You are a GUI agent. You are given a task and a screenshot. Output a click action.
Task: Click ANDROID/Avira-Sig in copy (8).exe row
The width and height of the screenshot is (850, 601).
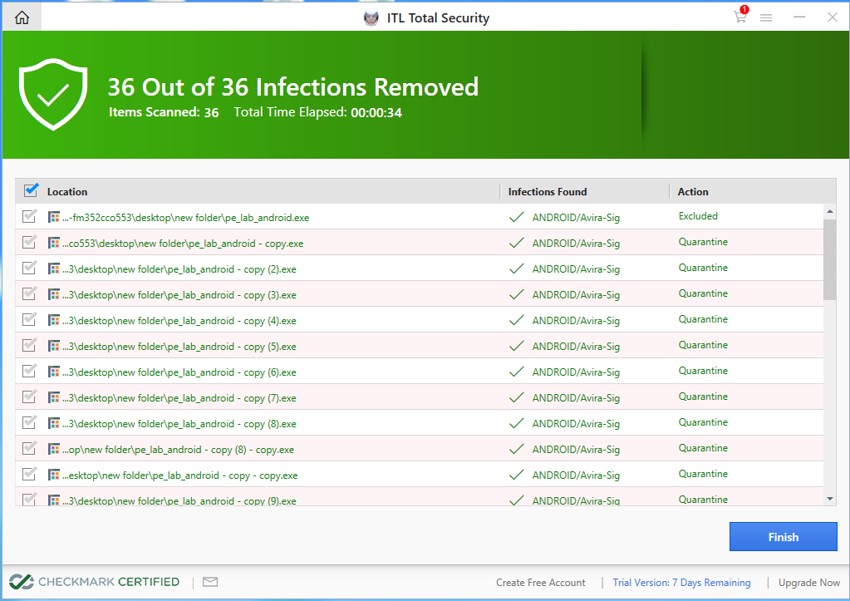(x=576, y=423)
